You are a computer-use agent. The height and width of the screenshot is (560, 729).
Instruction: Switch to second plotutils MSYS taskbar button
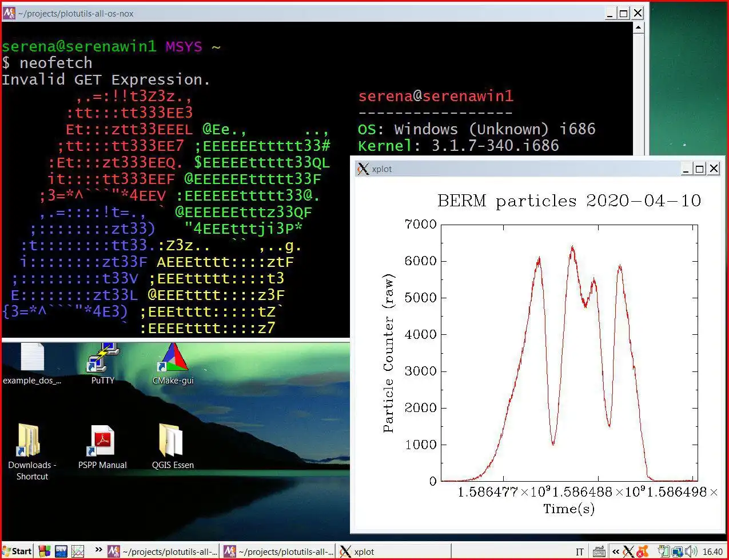point(278,551)
